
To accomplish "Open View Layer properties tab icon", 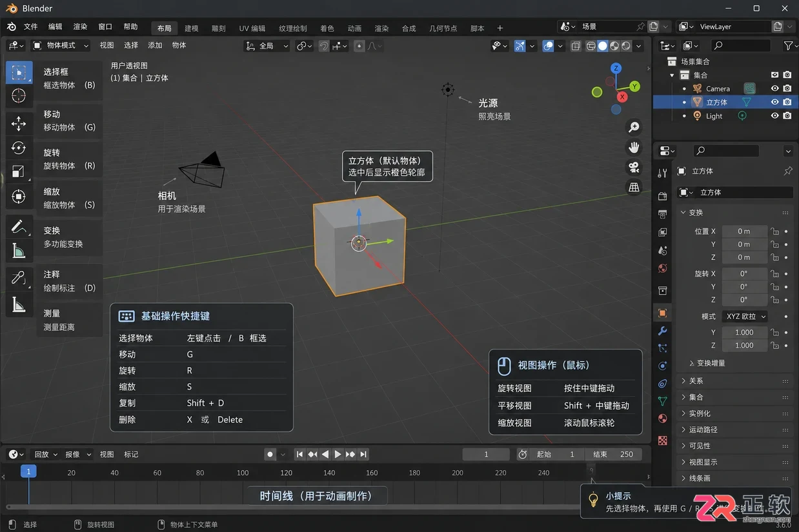I will pyautogui.click(x=662, y=232).
